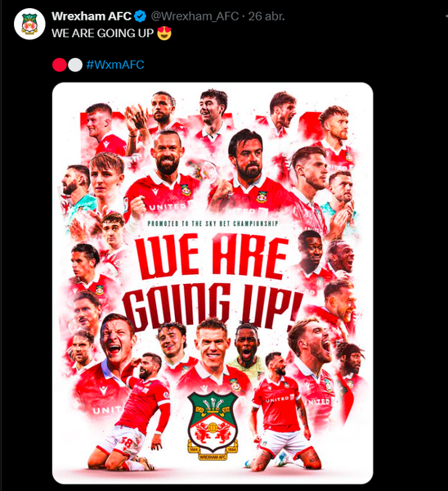The width and height of the screenshot is (448, 491).
Task: Click the GOING UP! headline in poster
Action: click(x=213, y=307)
